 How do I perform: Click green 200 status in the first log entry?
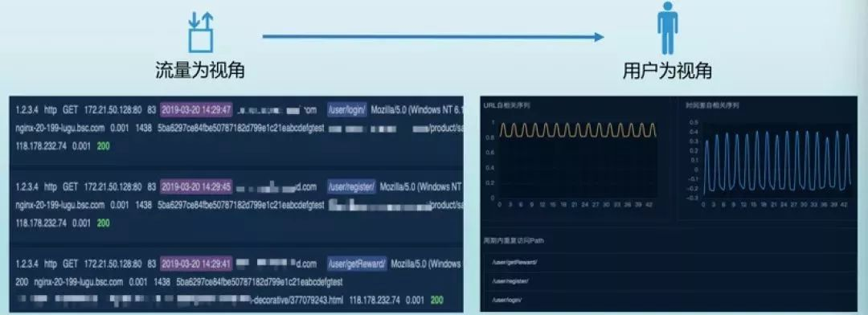103,146
